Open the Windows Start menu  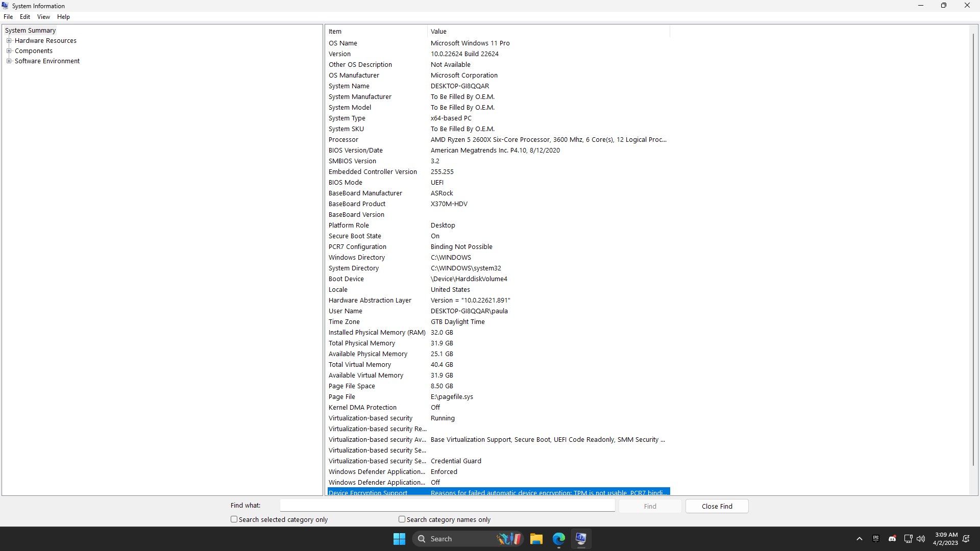click(x=399, y=539)
